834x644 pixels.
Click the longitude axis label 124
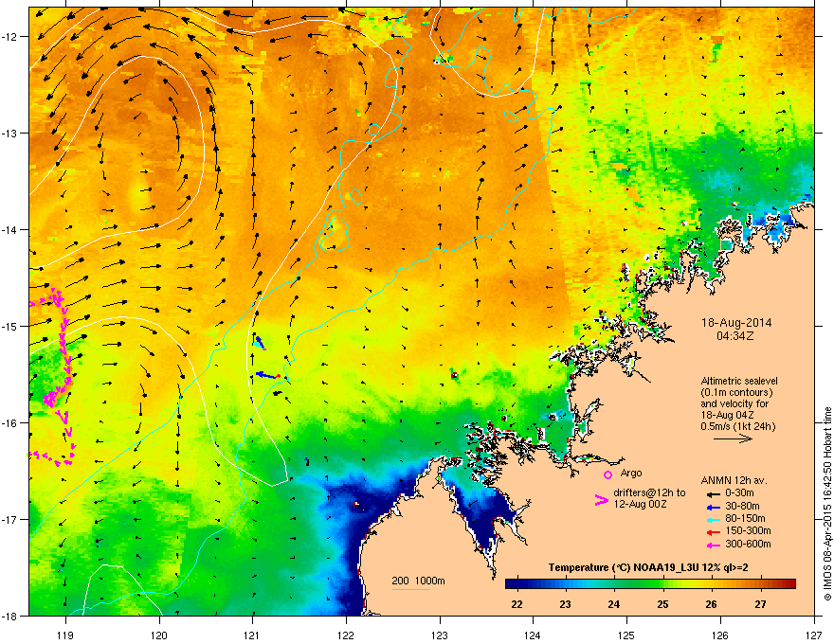[x=533, y=635]
